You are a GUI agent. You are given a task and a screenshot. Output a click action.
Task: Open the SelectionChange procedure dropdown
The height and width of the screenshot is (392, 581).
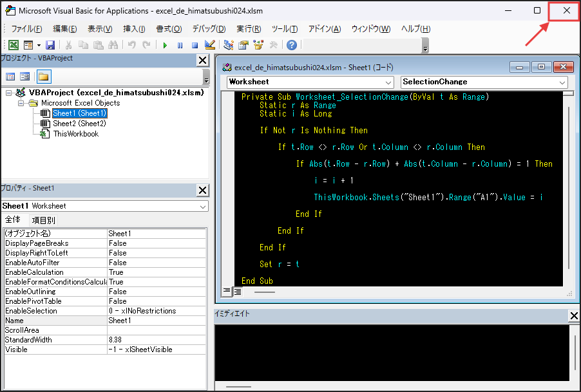[562, 82]
